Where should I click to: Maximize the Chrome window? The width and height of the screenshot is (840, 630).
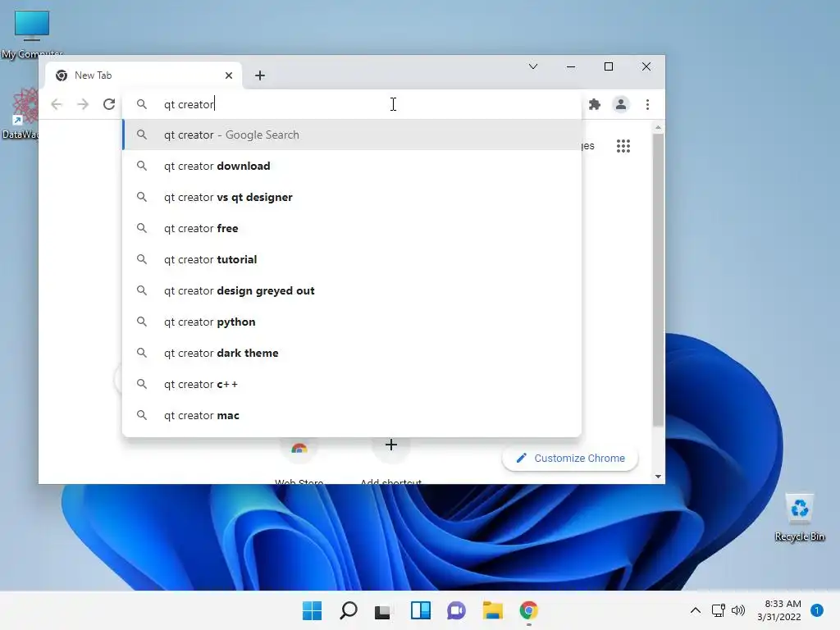click(x=609, y=66)
